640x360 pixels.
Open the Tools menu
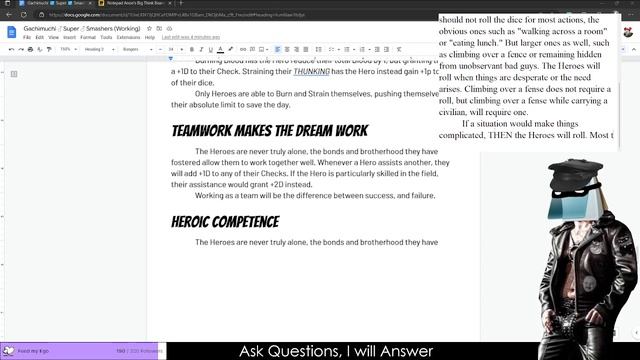(x=106, y=37)
